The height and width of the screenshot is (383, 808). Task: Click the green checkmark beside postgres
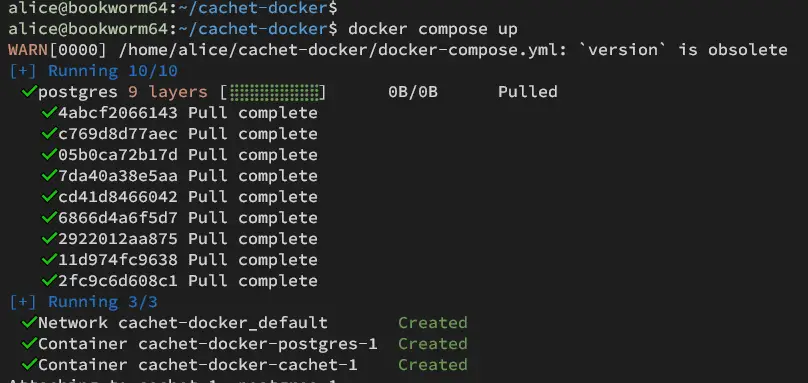tap(29, 92)
